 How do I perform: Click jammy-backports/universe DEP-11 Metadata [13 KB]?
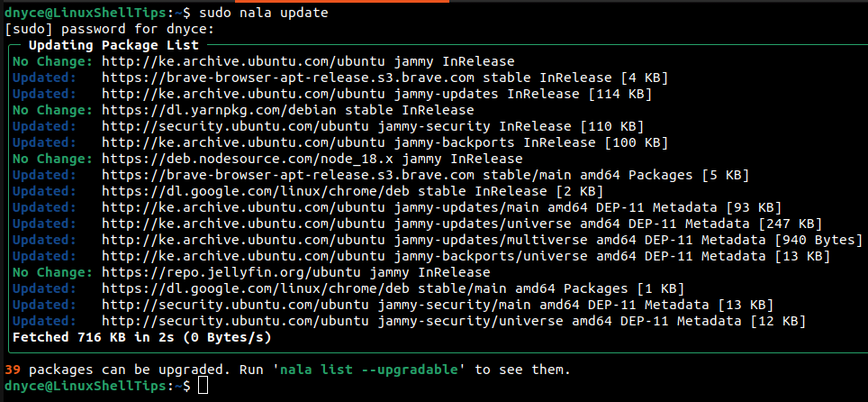point(466,257)
